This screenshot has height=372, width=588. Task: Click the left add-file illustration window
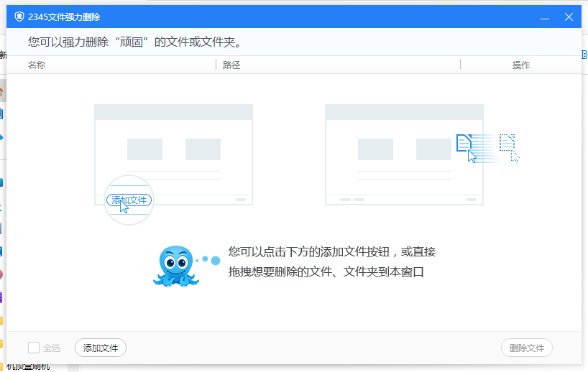coord(173,154)
